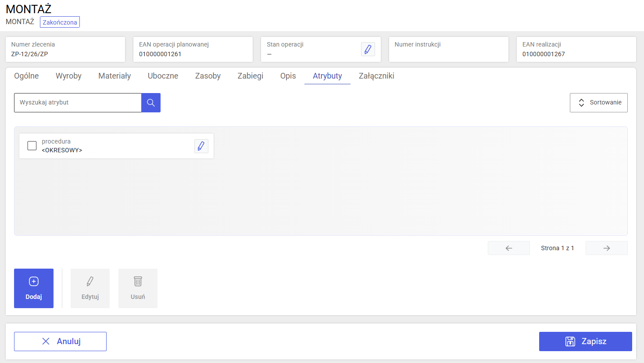
Task: Click pencil icon on procedura attribute
Action: coord(201,146)
